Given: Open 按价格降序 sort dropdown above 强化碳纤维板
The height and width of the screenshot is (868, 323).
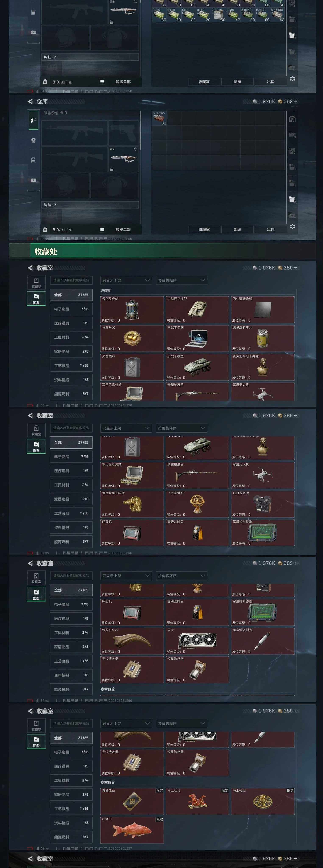Looking at the screenshot, I should [x=182, y=280].
